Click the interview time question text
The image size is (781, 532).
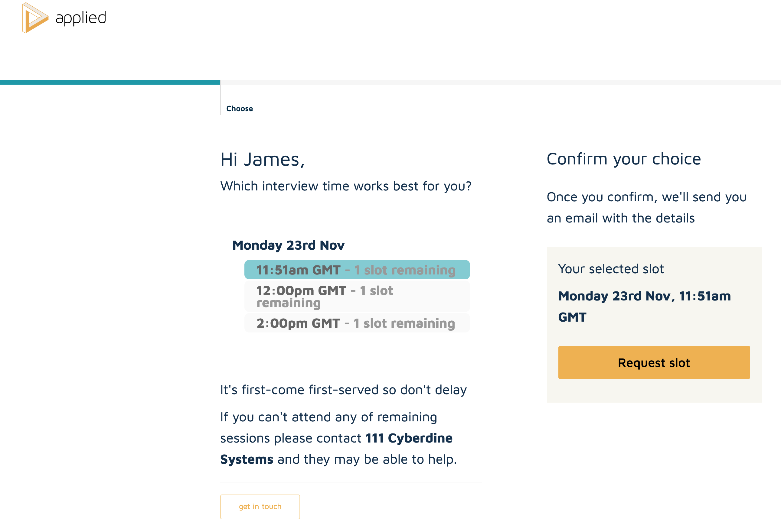click(x=346, y=186)
